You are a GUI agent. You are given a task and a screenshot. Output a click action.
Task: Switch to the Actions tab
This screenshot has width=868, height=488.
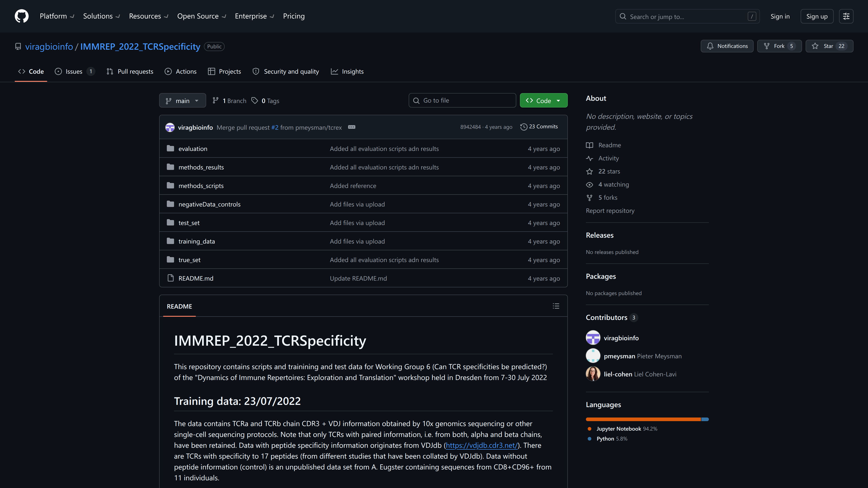tap(181, 71)
